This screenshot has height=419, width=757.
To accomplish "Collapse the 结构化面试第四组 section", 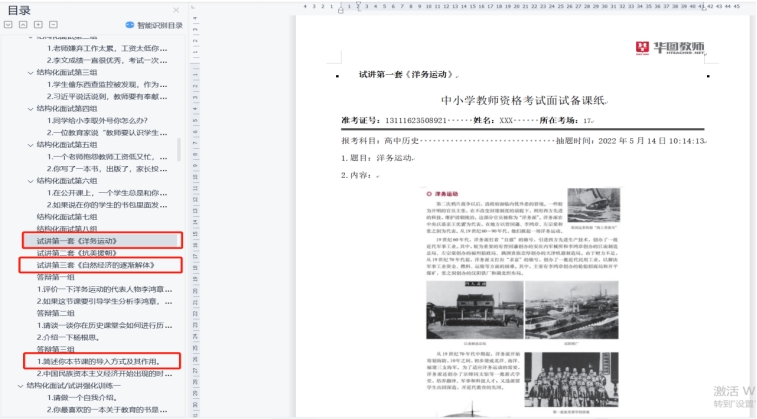I will (31, 109).
